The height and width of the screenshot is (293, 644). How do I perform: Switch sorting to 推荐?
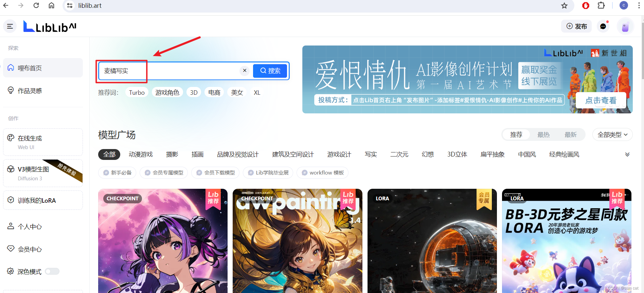(516, 135)
